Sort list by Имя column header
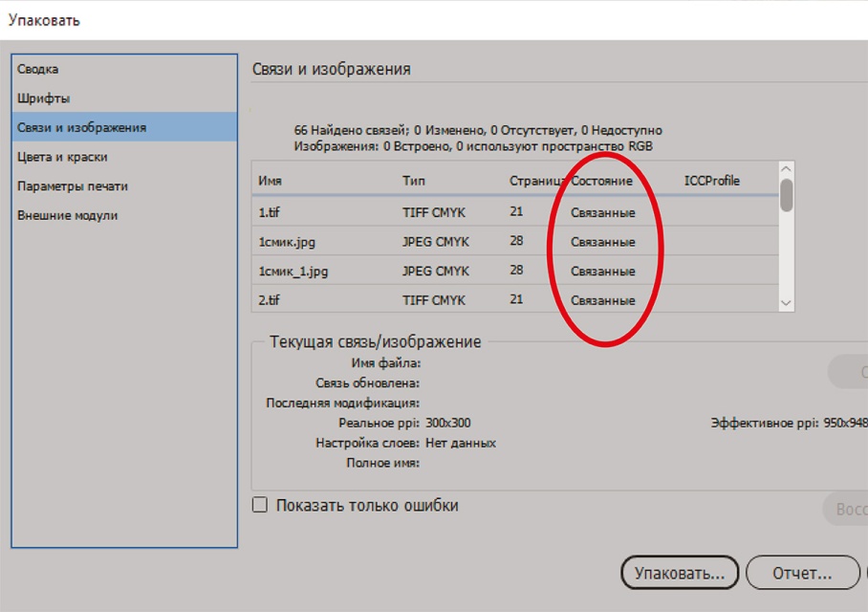868x612 pixels. pyautogui.click(x=270, y=181)
